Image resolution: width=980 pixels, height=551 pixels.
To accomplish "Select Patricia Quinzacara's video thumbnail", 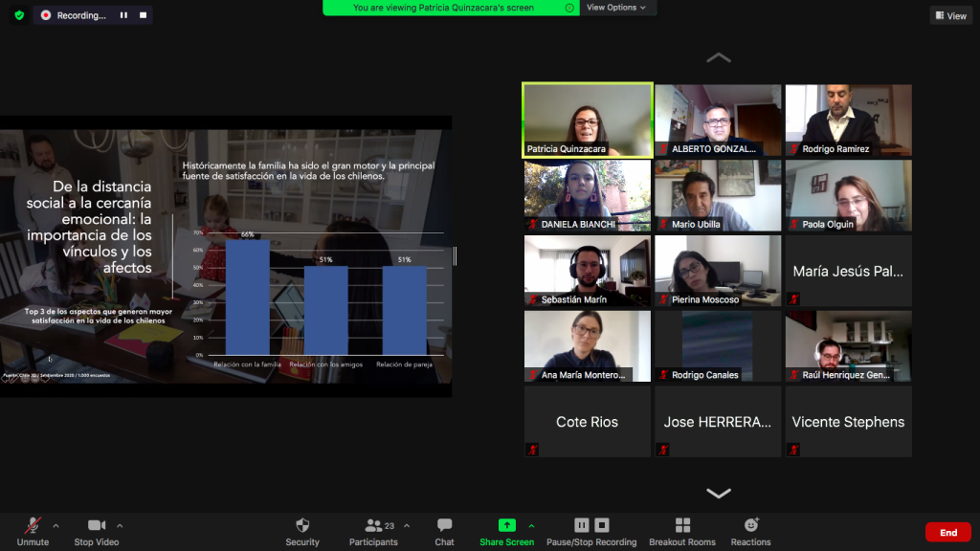I will point(588,120).
